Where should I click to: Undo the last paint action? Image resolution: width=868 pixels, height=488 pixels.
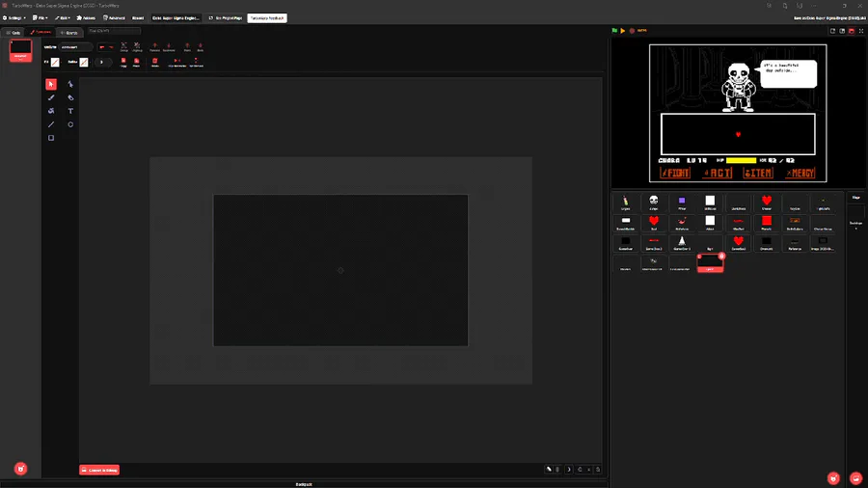tap(102, 47)
